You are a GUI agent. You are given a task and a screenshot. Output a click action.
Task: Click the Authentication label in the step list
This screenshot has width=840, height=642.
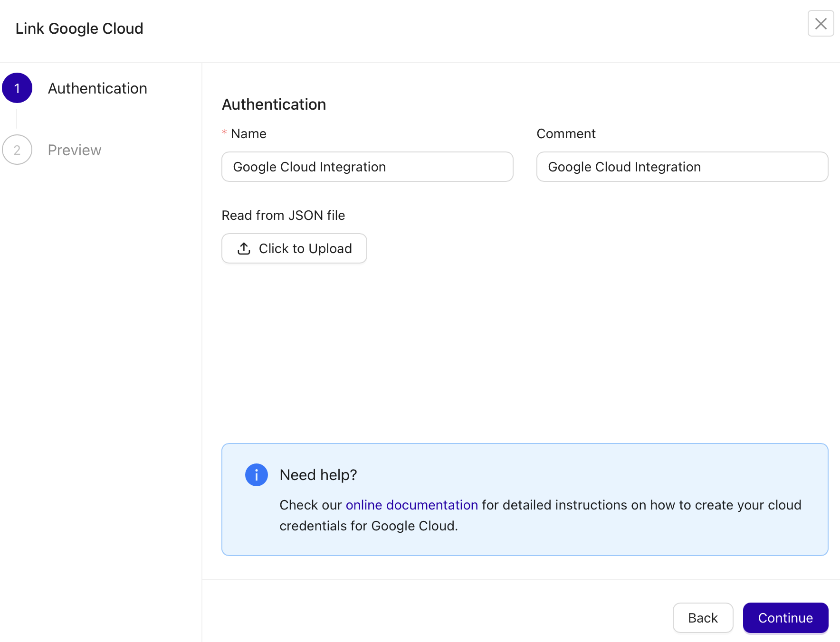pyautogui.click(x=97, y=88)
